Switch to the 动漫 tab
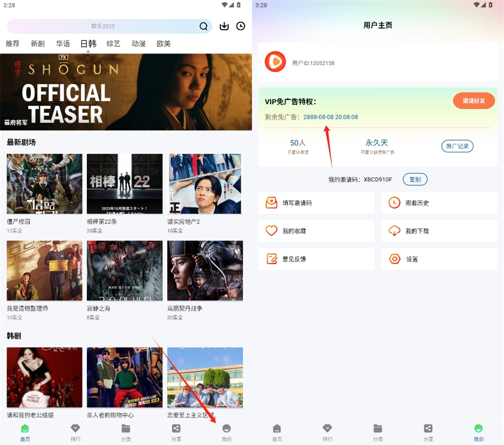Screen dimensions: 504x445 tap(138, 43)
